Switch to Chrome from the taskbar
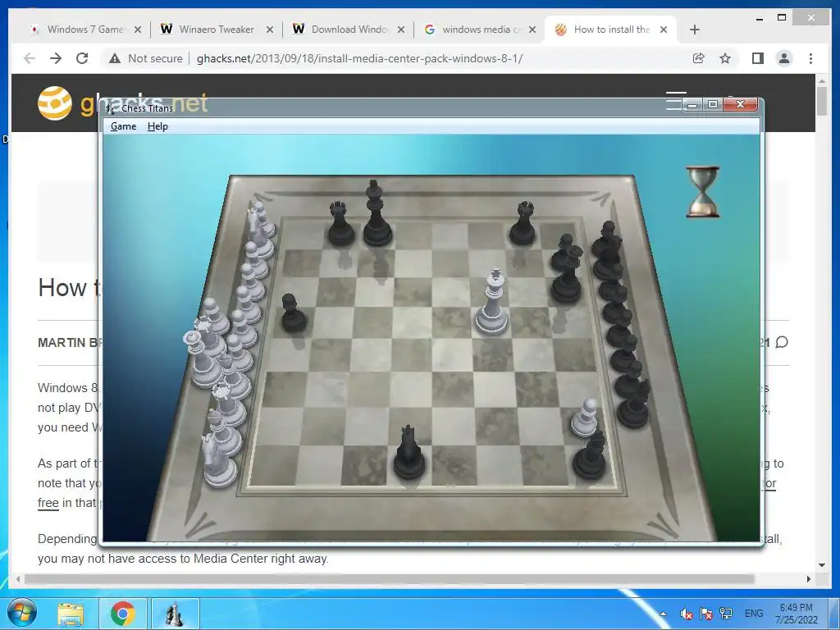The height and width of the screenshot is (630, 840). pos(123,614)
